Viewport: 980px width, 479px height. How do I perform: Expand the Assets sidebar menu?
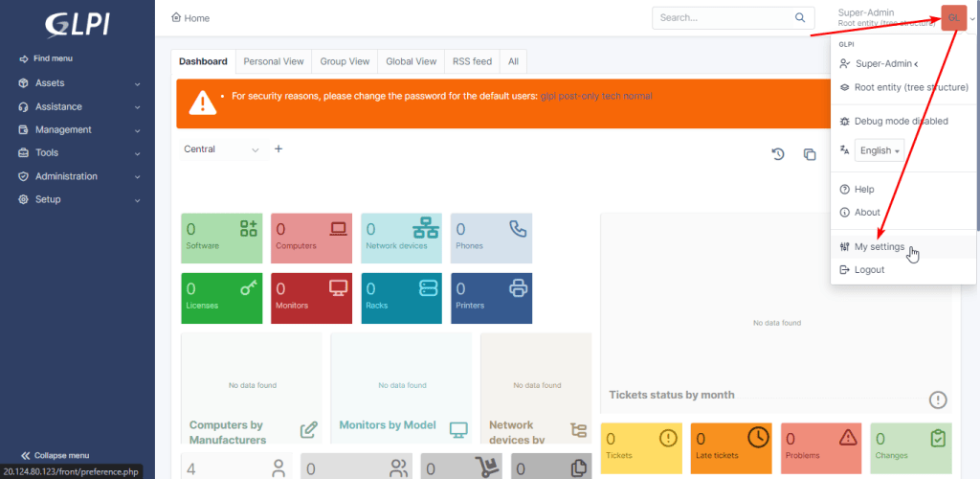click(78, 83)
